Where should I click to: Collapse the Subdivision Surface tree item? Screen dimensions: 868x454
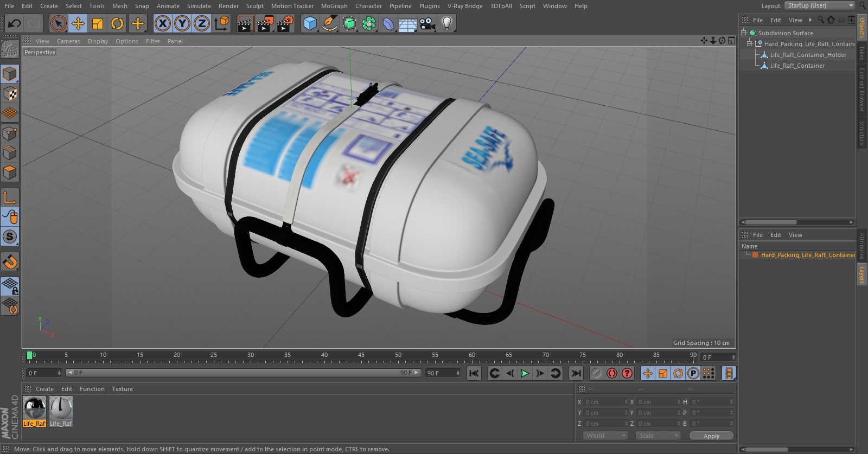pos(744,33)
